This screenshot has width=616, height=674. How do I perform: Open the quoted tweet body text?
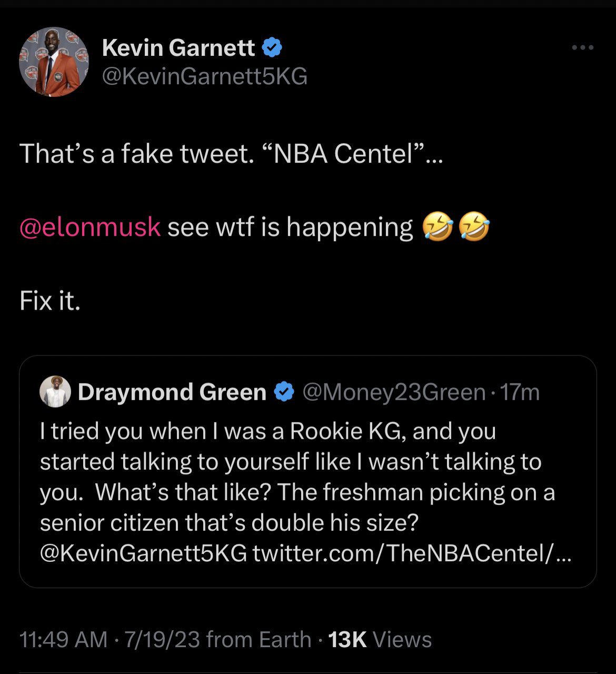[x=295, y=477]
